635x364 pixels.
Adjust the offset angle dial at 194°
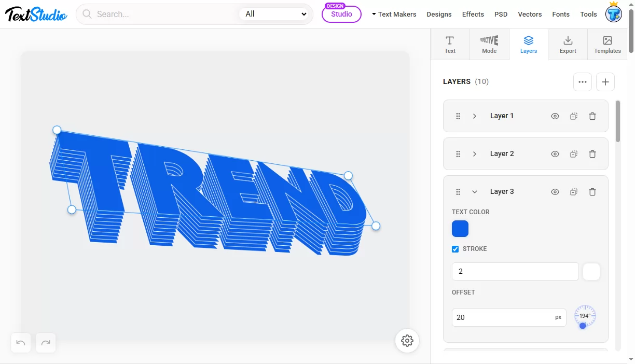(x=585, y=316)
